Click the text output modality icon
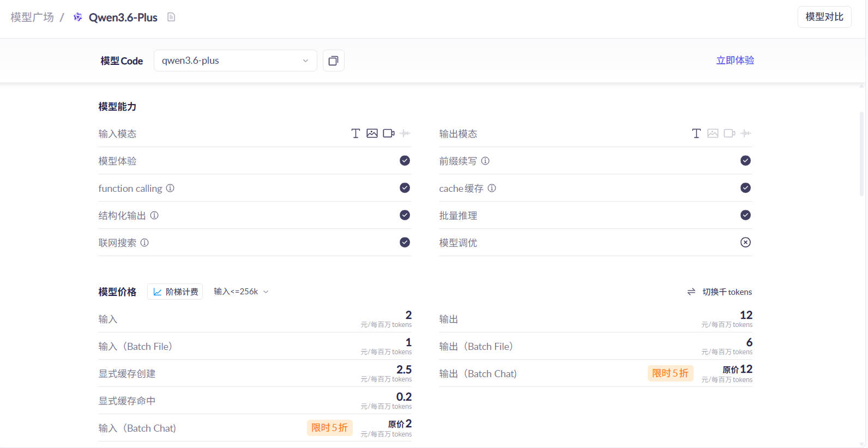This screenshot has width=868, height=448. coord(696,134)
